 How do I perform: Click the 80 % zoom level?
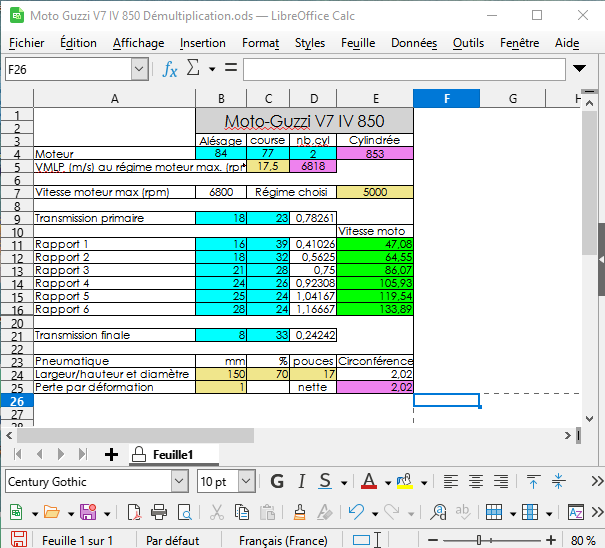coord(583,540)
